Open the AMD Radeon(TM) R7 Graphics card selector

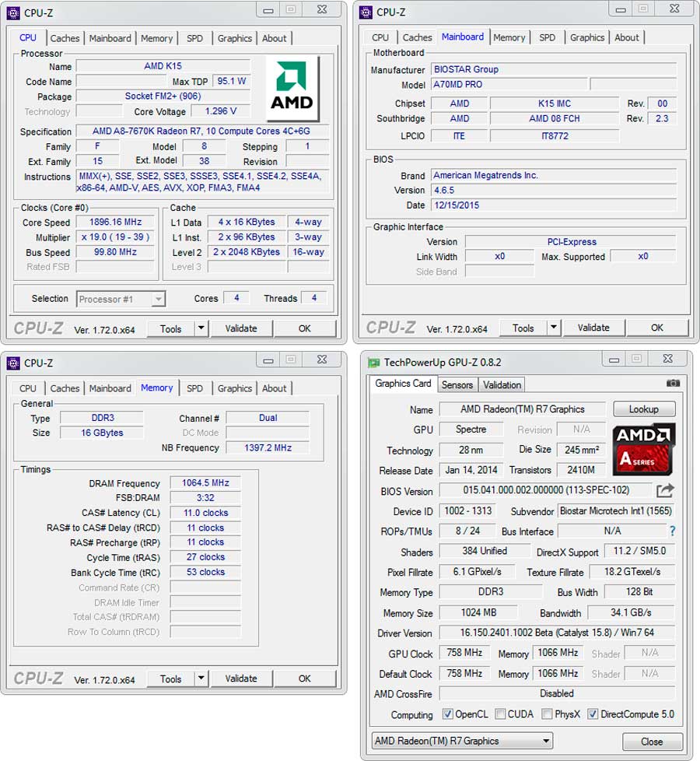point(462,741)
